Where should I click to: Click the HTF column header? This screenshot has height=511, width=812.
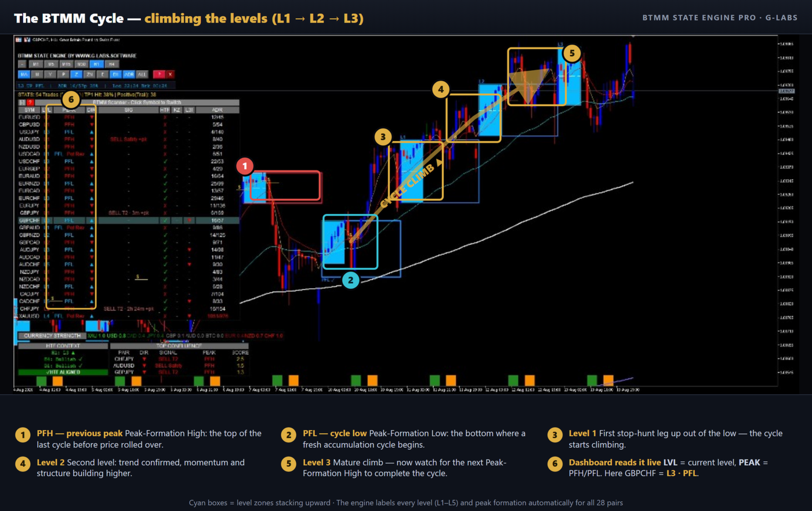(165, 110)
